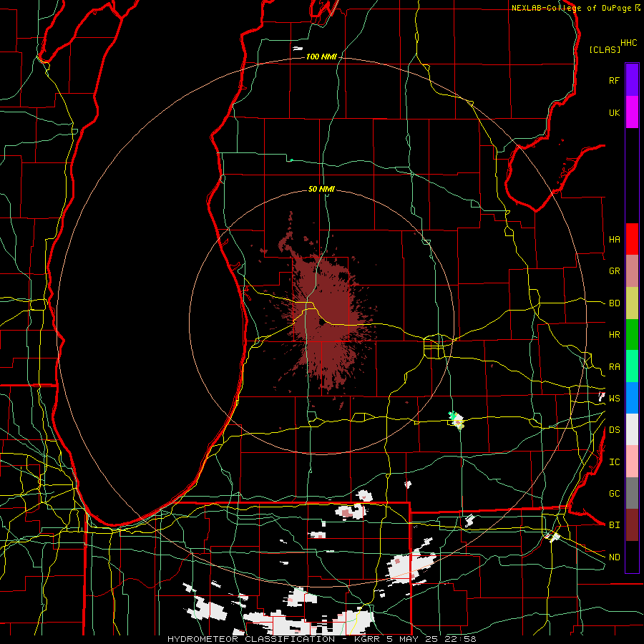Click the BD yellow color swatch
The width and height of the screenshot is (644, 644).
pos(632,303)
